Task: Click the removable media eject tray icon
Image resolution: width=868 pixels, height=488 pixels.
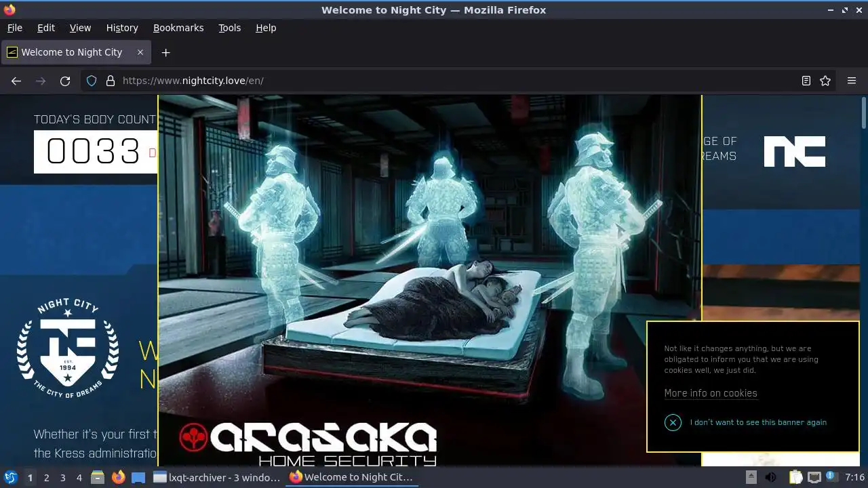Action: click(x=751, y=477)
